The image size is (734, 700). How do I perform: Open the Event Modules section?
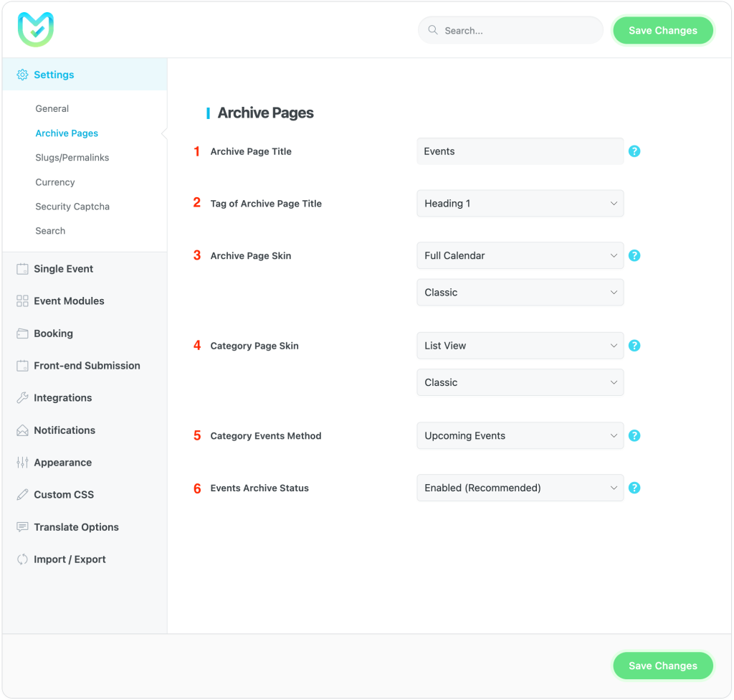pos(69,301)
